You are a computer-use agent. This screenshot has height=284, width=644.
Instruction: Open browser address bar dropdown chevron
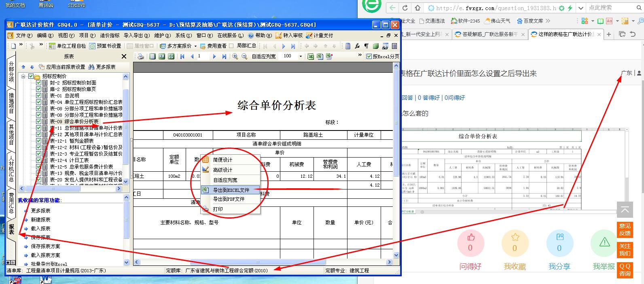(x=581, y=8)
